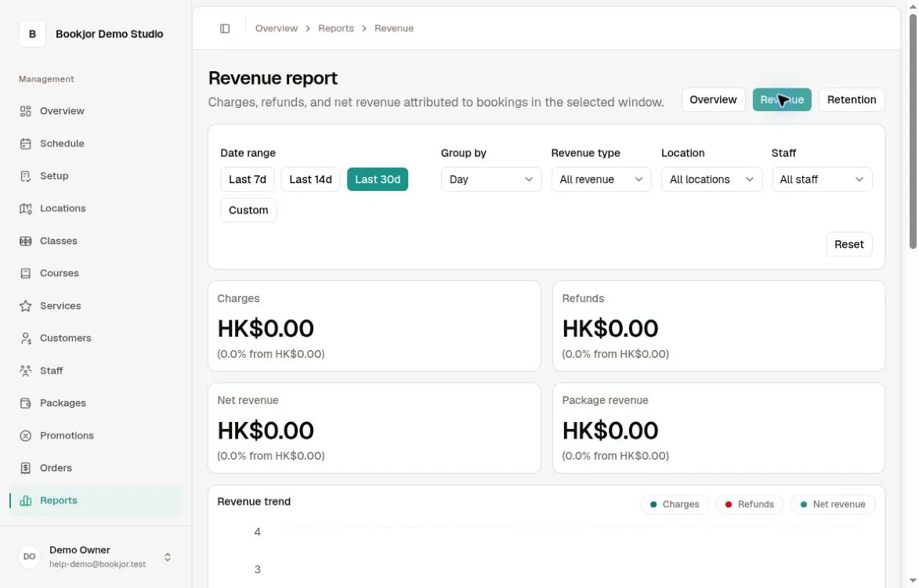Click the Orders receipt icon
The width and height of the screenshot is (919, 588).
pyautogui.click(x=25, y=468)
